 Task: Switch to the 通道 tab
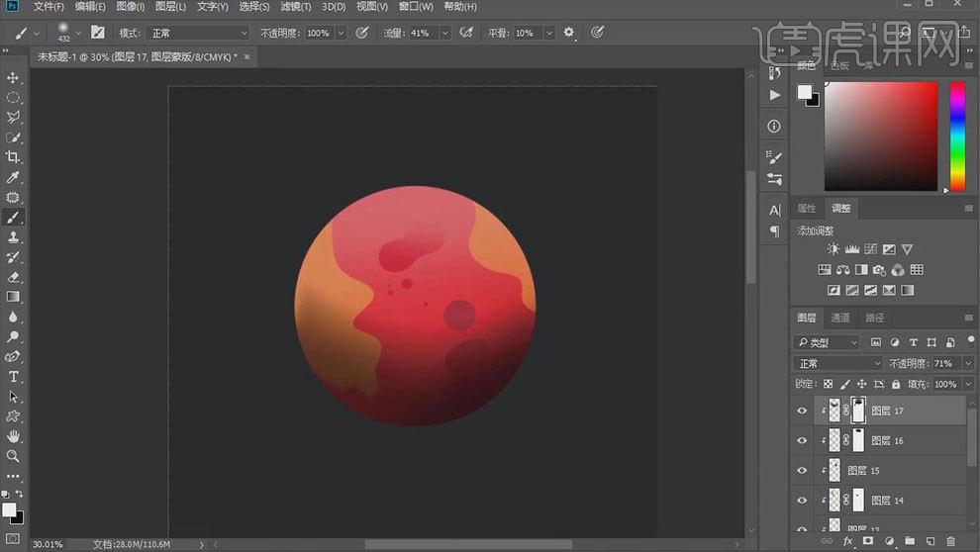click(x=839, y=318)
